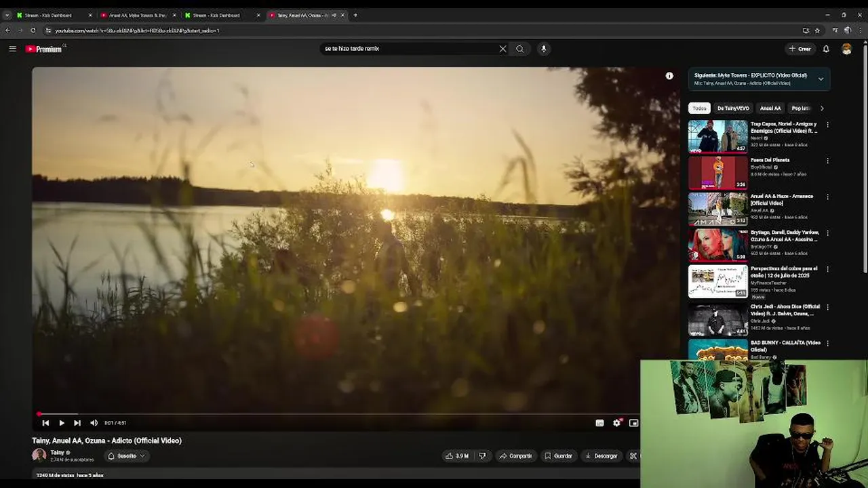Open Asesina video thumbnail
The height and width of the screenshot is (488, 868).
click(717, 245)
